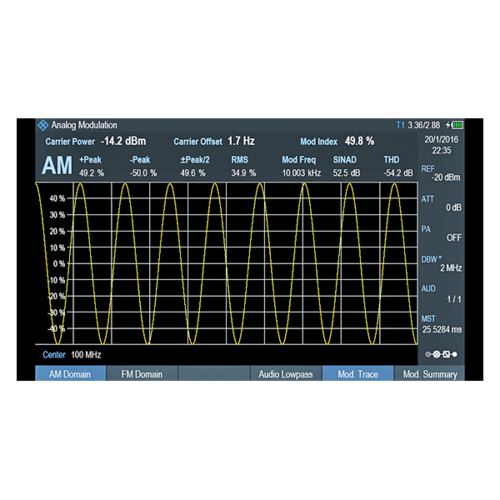Click the date 20/1/2016 display
Image resolution: width=500 pixels, height=500 pixels.
click(441, 140)
